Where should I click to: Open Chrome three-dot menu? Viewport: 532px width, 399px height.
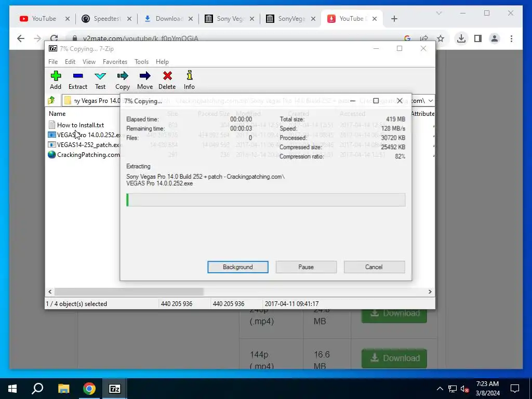[511, 38]
